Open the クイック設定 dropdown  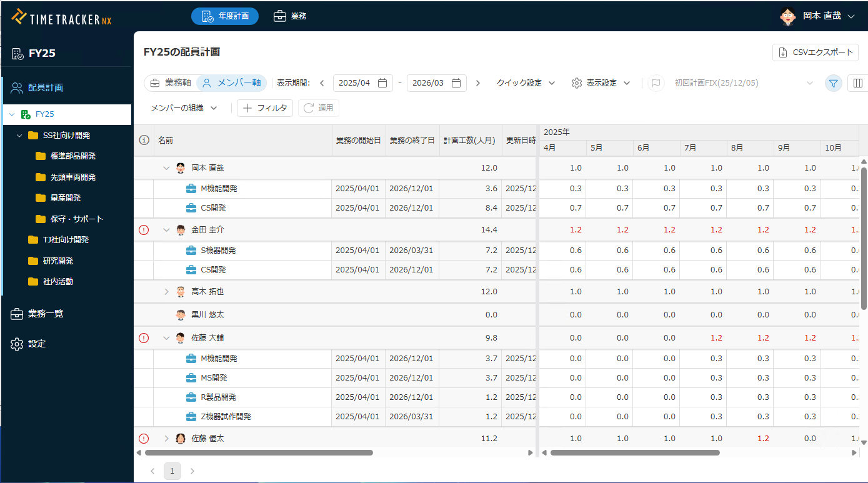(526, 83)
